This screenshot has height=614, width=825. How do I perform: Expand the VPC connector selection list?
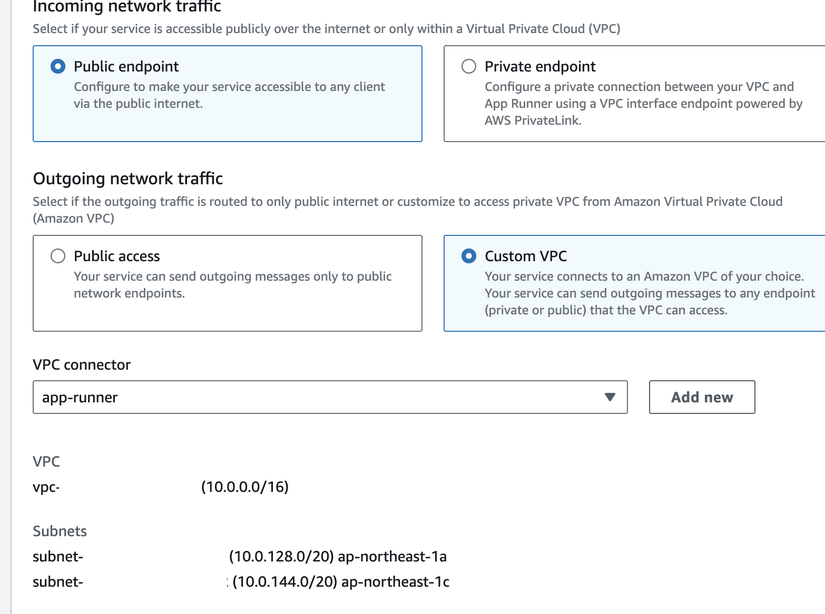(x=610, y=397)
